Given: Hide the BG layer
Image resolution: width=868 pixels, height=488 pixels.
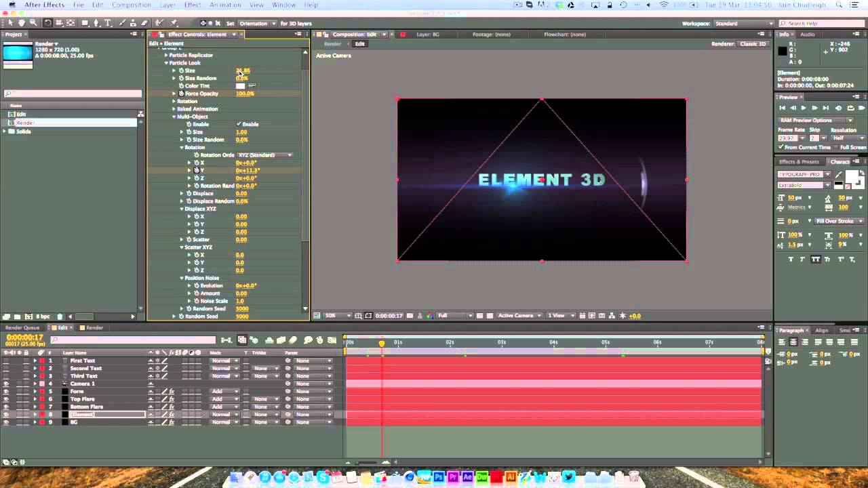Looking at the screenshot, I should click(x=6, y=422).
